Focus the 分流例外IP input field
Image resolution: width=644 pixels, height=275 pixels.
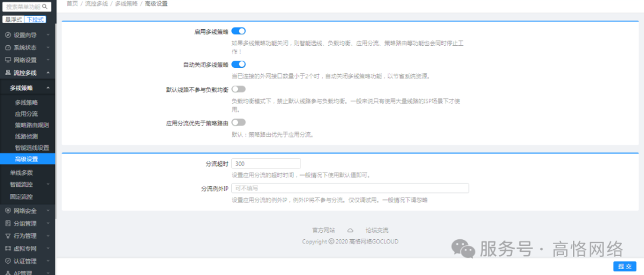click(351, 188)
